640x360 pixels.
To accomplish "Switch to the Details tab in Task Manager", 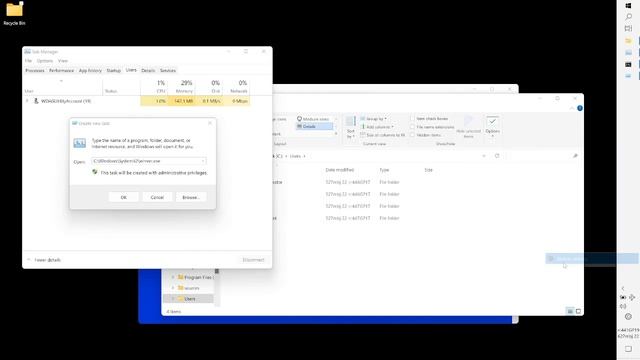I will point(148,71).
